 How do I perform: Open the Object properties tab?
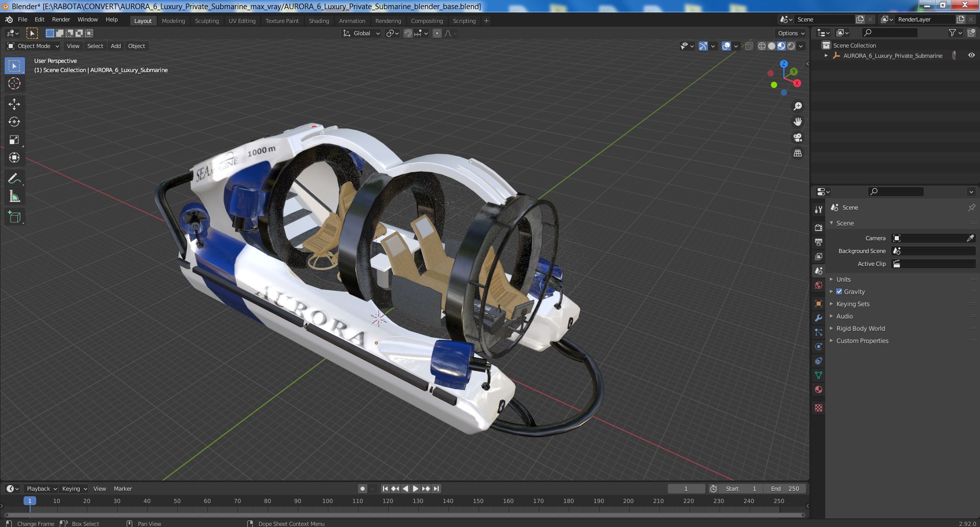(x=819, y=304)
